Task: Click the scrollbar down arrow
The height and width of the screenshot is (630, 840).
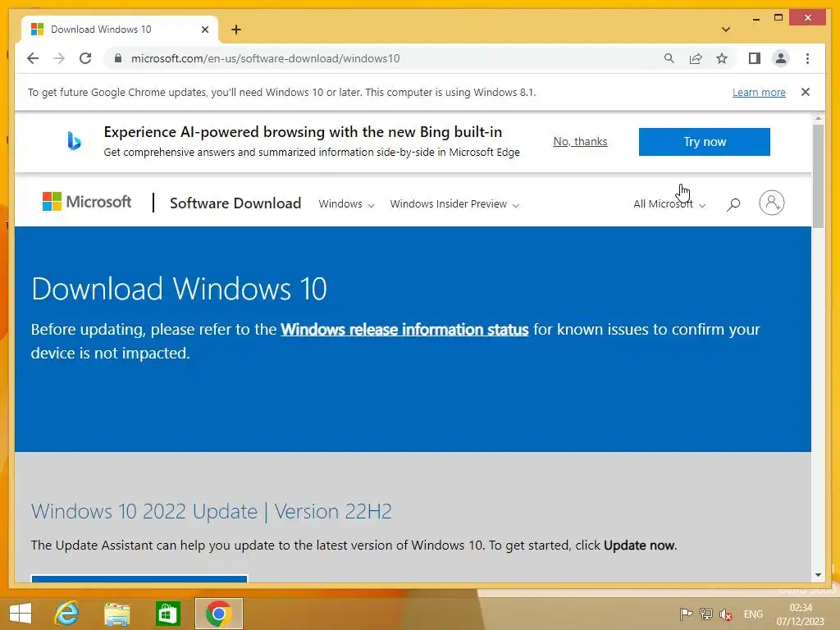Action: (818, 575)
